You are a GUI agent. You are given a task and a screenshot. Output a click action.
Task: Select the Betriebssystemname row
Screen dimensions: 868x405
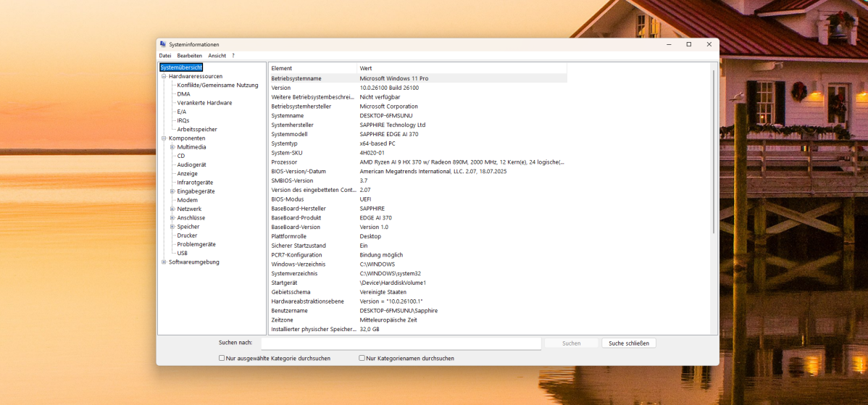tap(418, 78)
